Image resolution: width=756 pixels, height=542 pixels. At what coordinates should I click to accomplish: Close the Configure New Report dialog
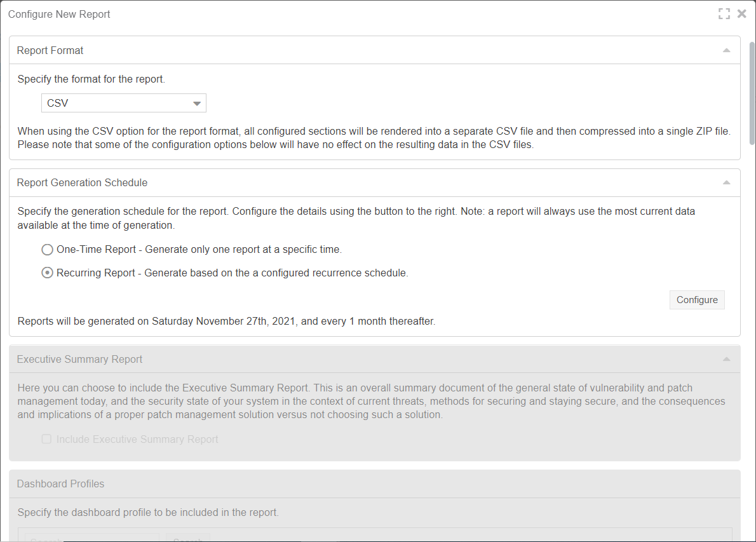741,14
